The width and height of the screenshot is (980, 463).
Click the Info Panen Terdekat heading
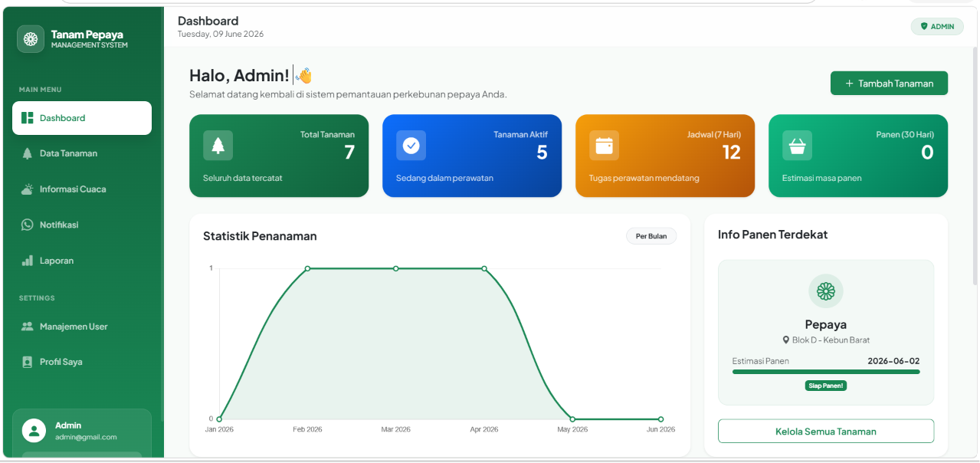[772, 235]
